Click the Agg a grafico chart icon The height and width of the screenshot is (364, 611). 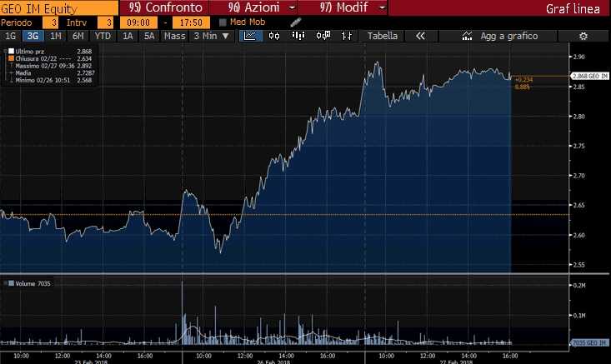tap(467, 36)
